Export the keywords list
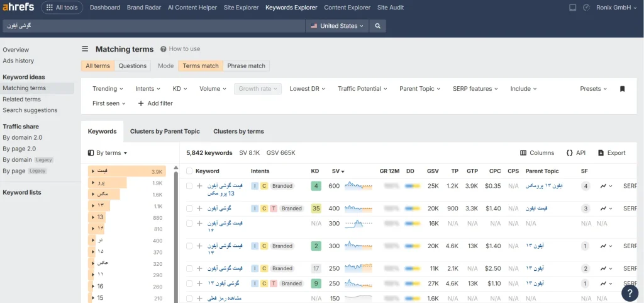 coord(611,153)
